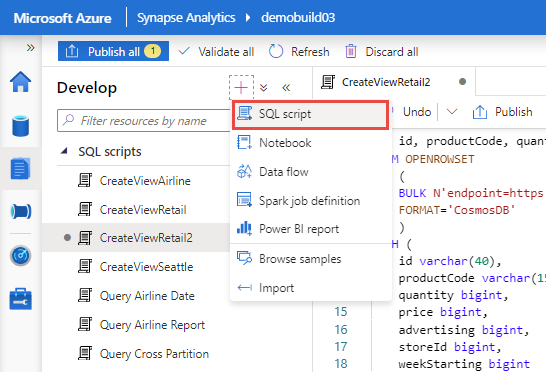Open the CreateViewAirline script
The width and height of the screenshot is (546, 372).
145,181
